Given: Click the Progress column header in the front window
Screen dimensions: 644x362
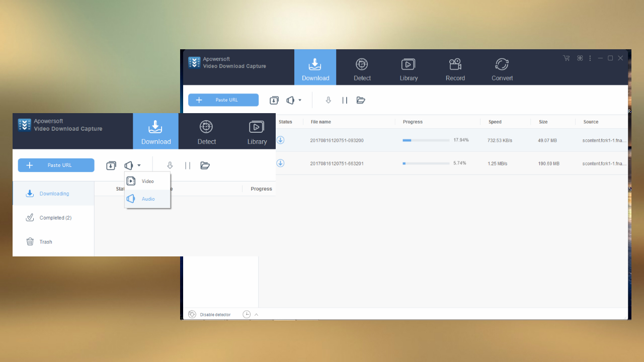Looking at the screenshot, I should tap(262, 189).
